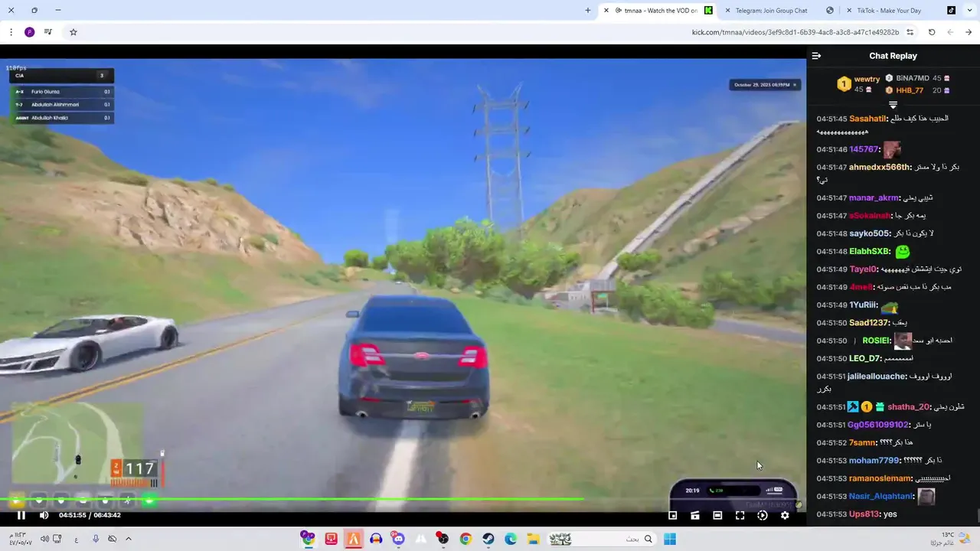Click username ROSIEI in chat
This screenshot has height=551, width=980.
point(876,341)
